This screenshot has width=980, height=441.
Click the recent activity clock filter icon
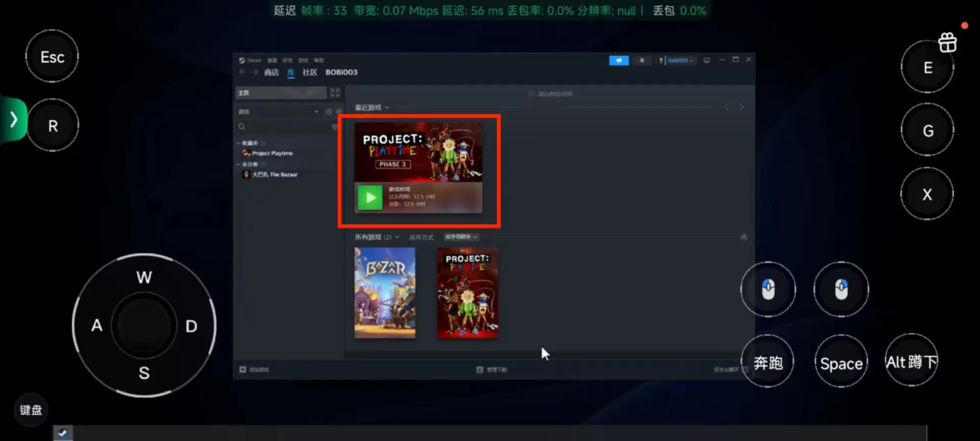[328, 111]
